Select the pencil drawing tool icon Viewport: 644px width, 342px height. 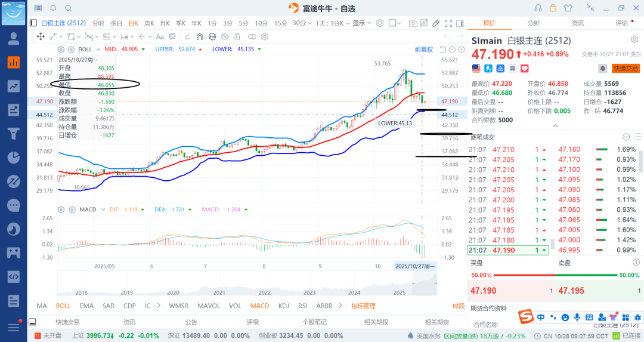[x=436, y=23]
